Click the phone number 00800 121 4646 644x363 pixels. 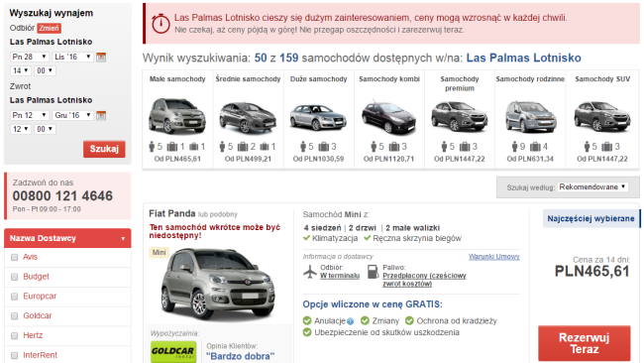tap(62, 196)
